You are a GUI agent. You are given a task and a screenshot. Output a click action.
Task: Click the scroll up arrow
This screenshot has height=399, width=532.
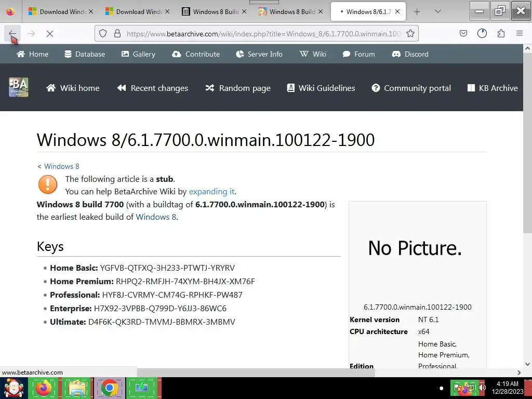pos(528,48)
